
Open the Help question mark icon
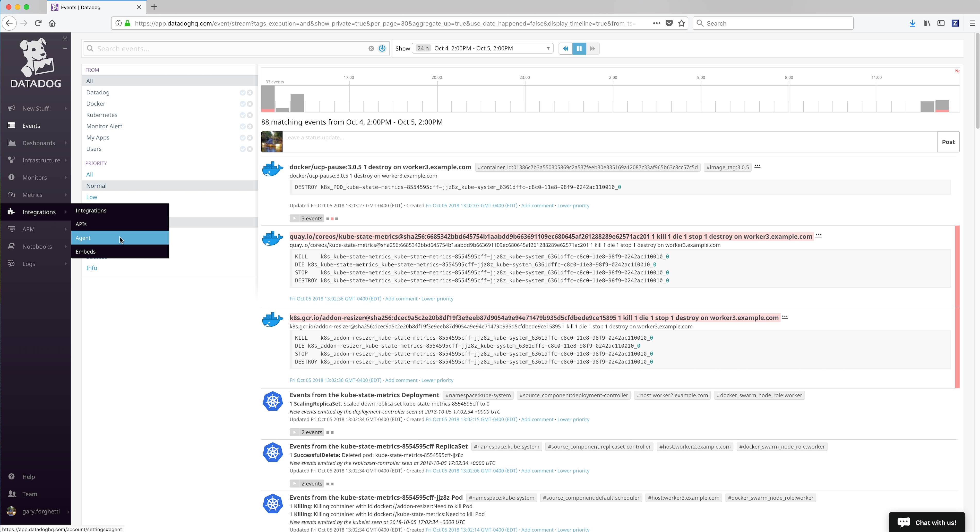click(12, 476)
